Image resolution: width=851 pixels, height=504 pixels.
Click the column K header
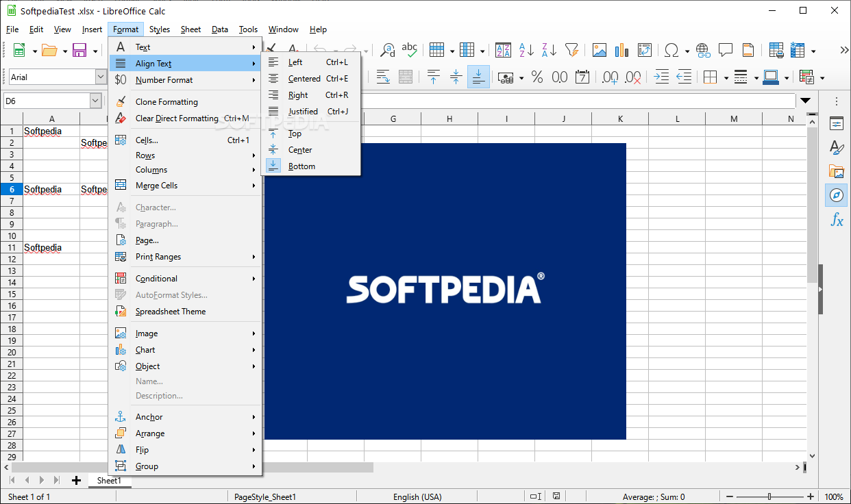620,119
